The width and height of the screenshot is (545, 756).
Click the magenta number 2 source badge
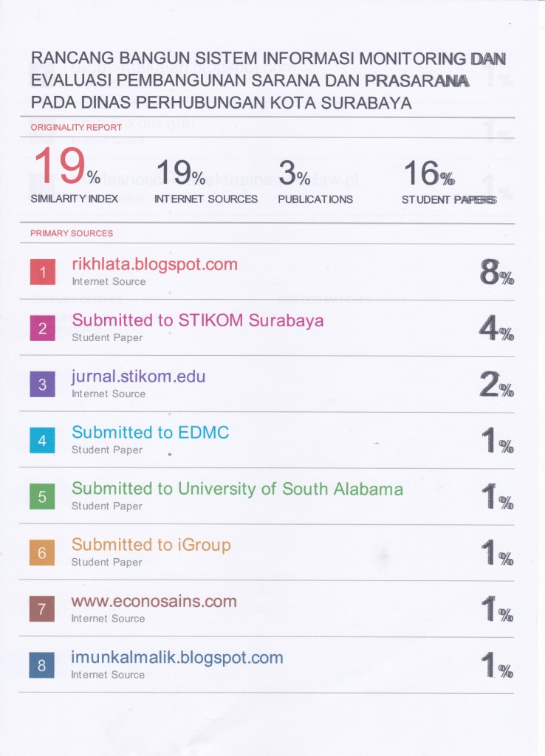(43, 329)
